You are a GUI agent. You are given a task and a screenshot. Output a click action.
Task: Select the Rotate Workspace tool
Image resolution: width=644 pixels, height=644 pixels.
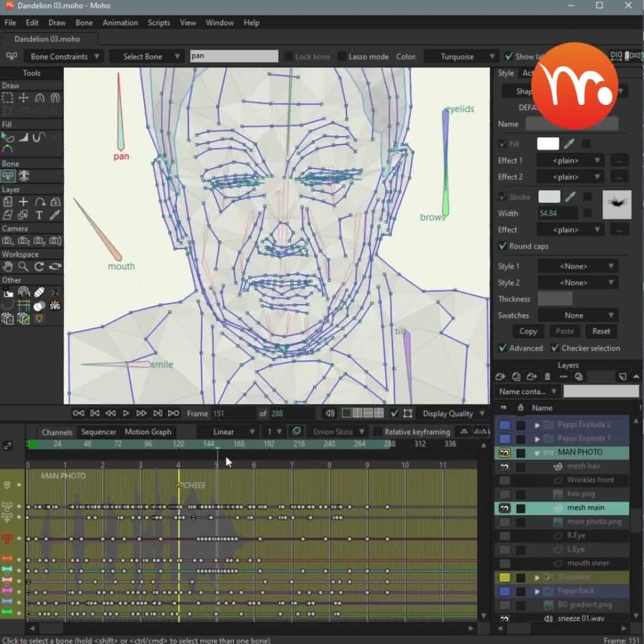pos(39,267)
